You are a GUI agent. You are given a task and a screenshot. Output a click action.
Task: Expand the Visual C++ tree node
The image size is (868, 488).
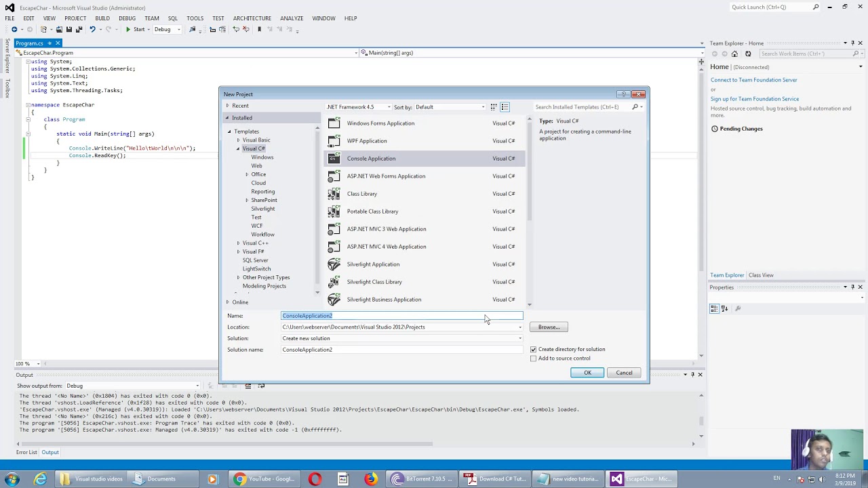coord(238,243)
